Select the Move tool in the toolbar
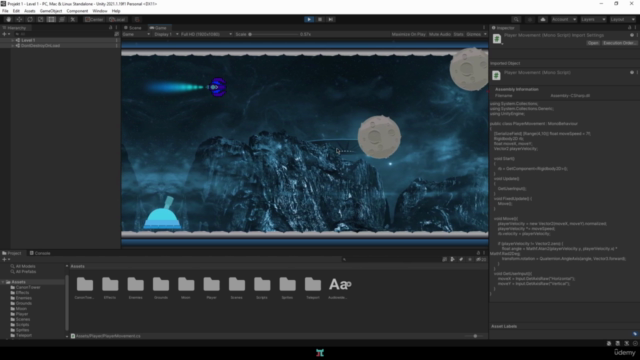The width and height of the screenshot is (640, 360). coord(19,19)
